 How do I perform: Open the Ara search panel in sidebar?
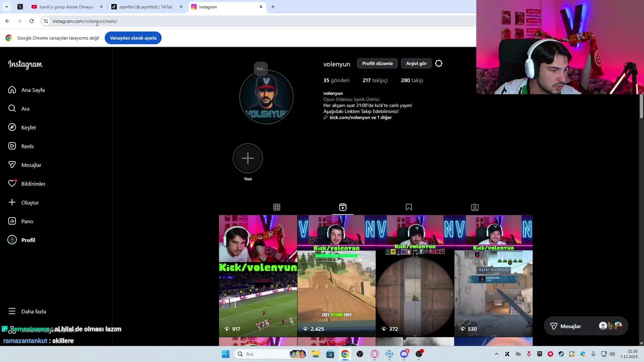[x=19, y=109]
